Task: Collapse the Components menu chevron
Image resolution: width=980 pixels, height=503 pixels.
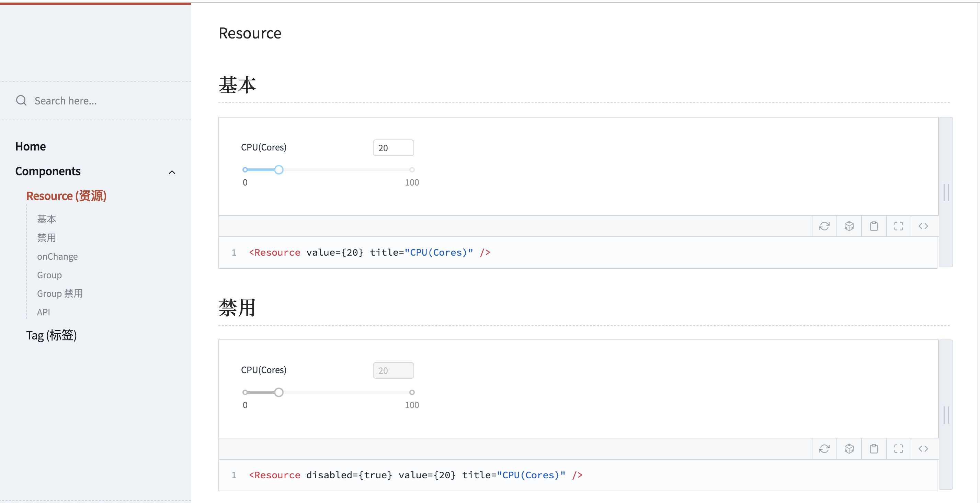Action: tap(172, 172)
